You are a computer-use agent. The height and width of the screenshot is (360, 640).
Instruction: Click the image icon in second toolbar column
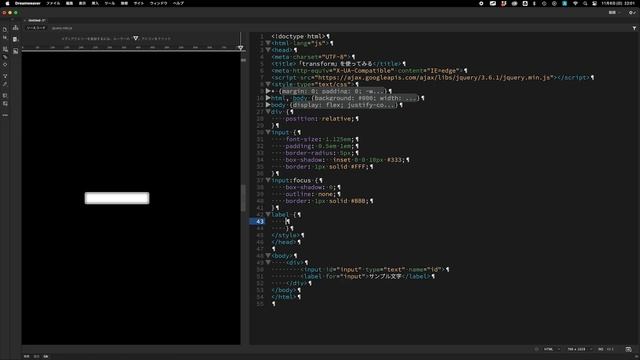pyautogui.click(x=16, y=51)
